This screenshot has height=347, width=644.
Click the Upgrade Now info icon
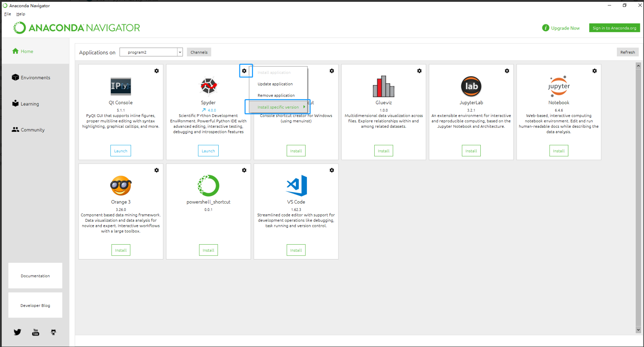[x=546, y=28]
